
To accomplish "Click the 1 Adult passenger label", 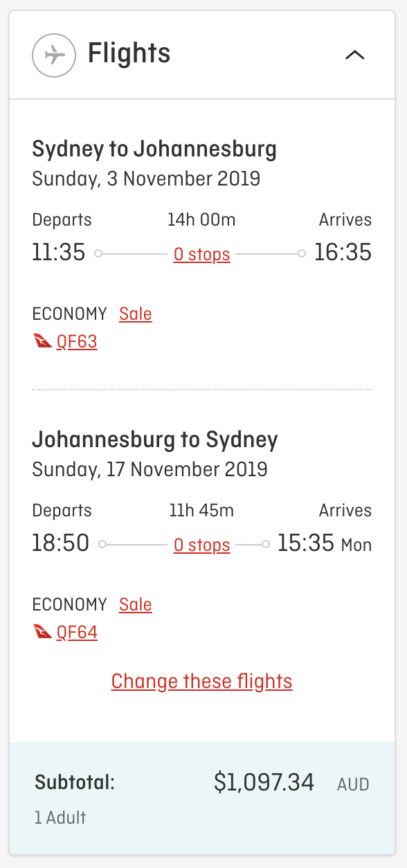I will pyautogui.click(x=60, y=817).
